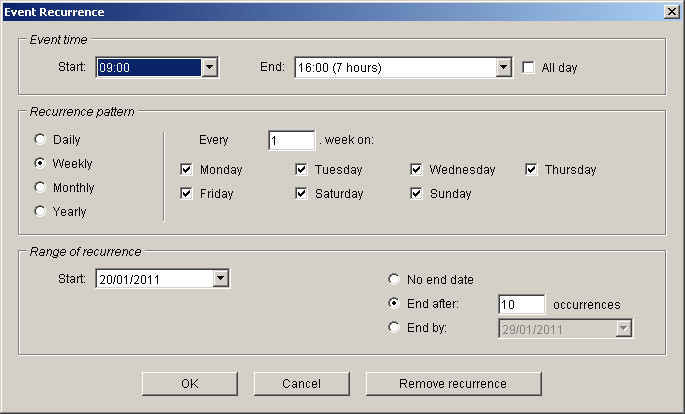The width and height of the screenshot is (685, 414).
Task: Select the 09:00 start time field
Action: coord(149,67)
